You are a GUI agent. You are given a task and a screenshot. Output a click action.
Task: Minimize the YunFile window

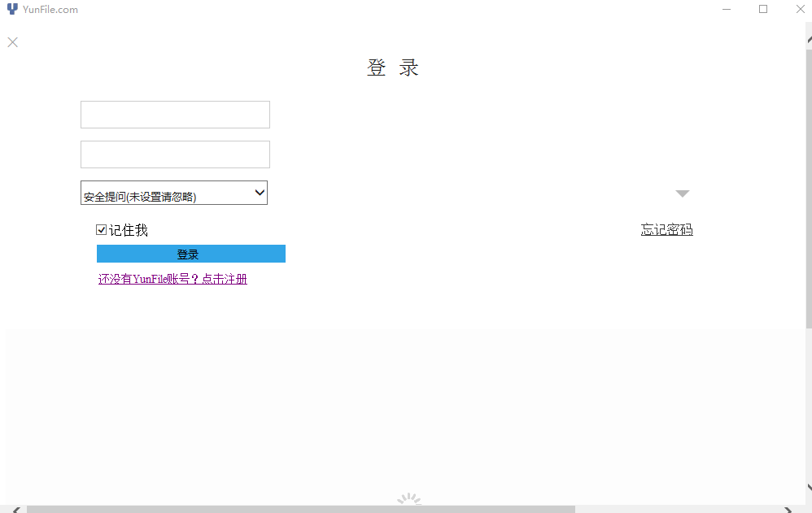pyautogui.click(x=727, y=9)
